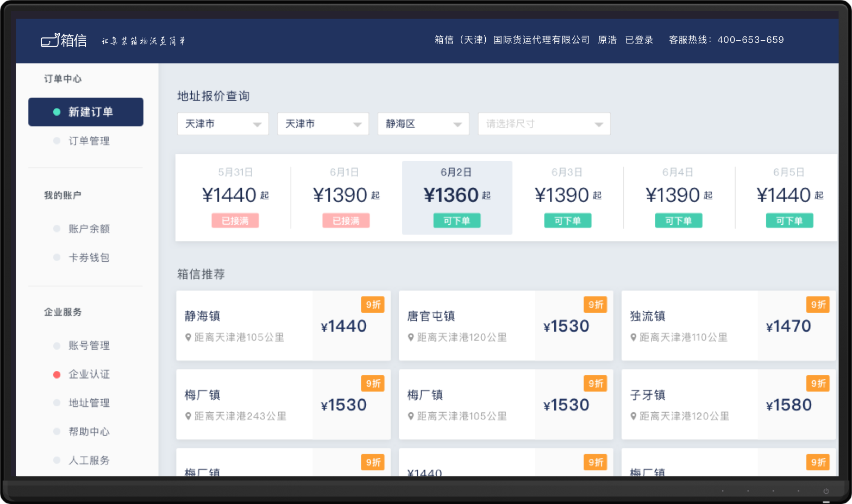The height and width of the screenshot is (504, 852).
Task: Select 订单管理 sidebar bullet
Action: pyautogui.click(x=57, y=141)
